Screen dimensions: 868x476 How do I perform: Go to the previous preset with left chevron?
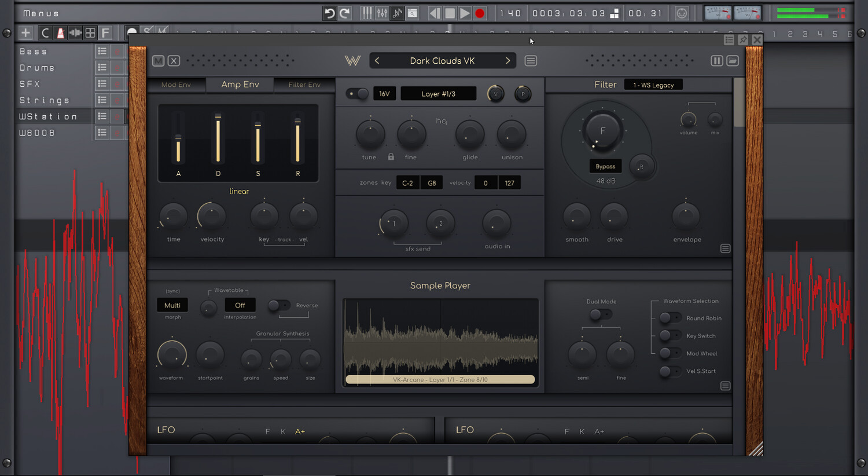pos(377,61)
